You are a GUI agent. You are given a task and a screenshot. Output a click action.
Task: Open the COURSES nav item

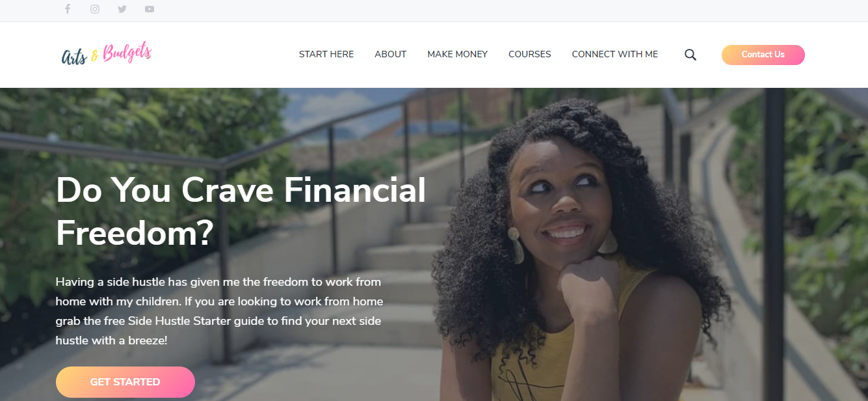pyautogui.click(x=530, y=55)
